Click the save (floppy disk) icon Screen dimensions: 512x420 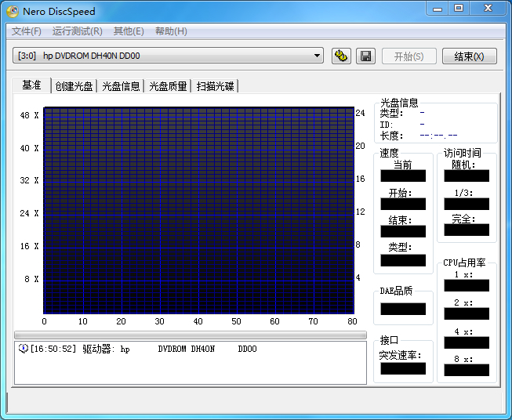pos(365,56)
